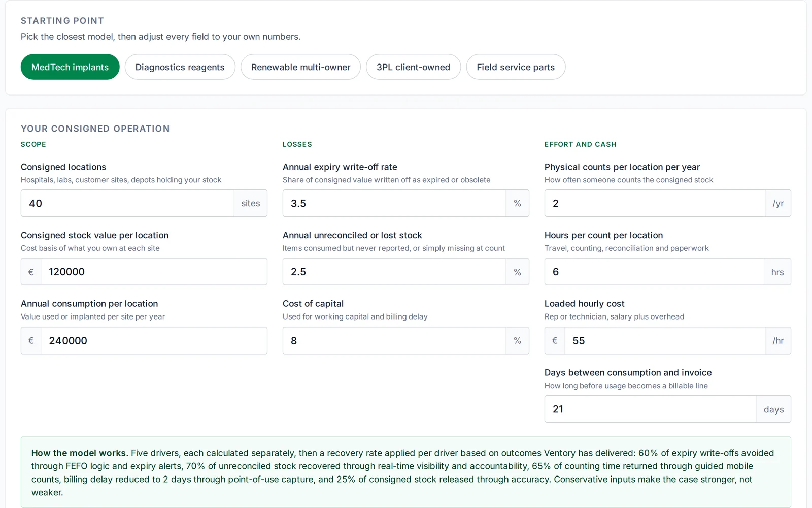The image size is (812, 508).
Task: Click the 'How the model works.' text
Action: tap(80, 453)
